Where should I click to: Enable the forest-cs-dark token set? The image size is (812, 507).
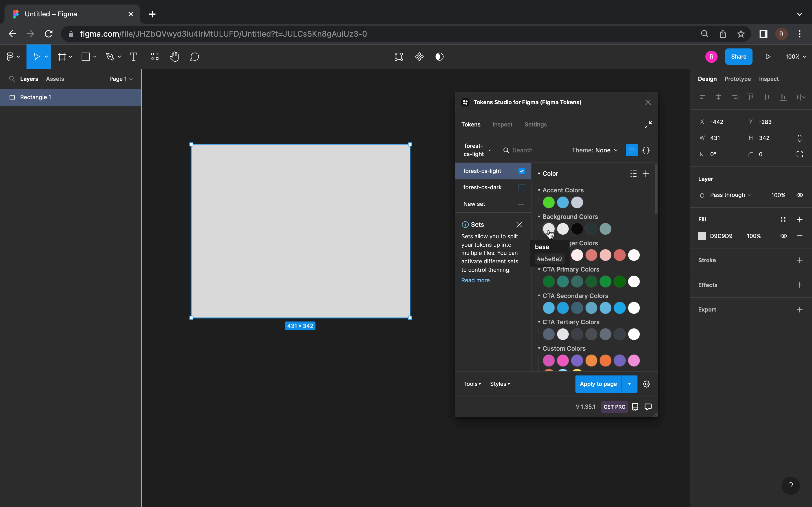click(x=521, y=187)
